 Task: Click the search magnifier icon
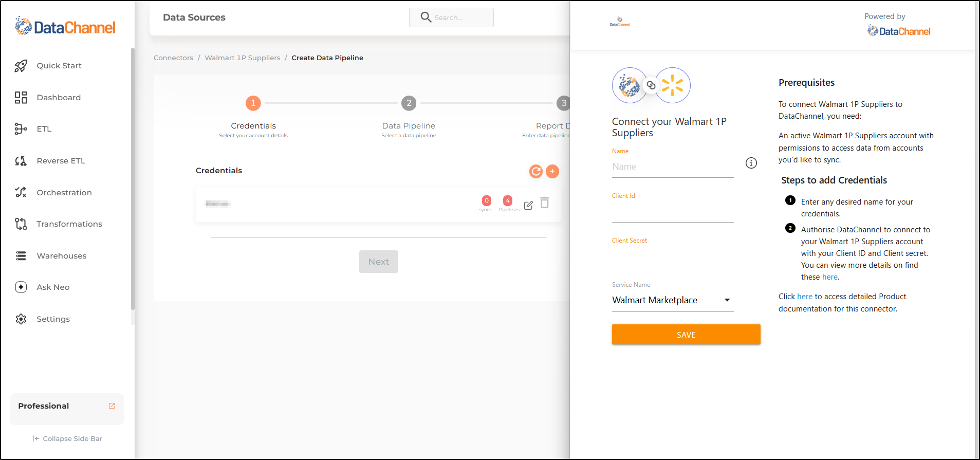426,17
